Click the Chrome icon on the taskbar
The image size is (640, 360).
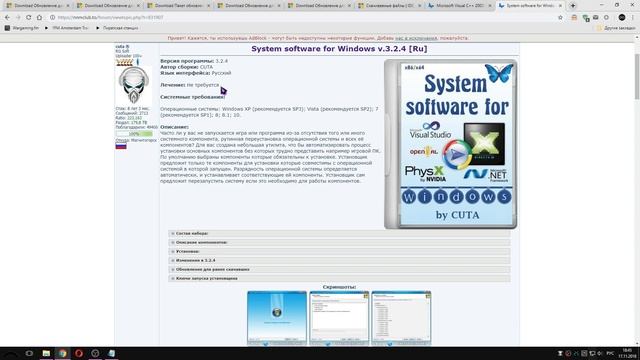[x=62, y=353]
